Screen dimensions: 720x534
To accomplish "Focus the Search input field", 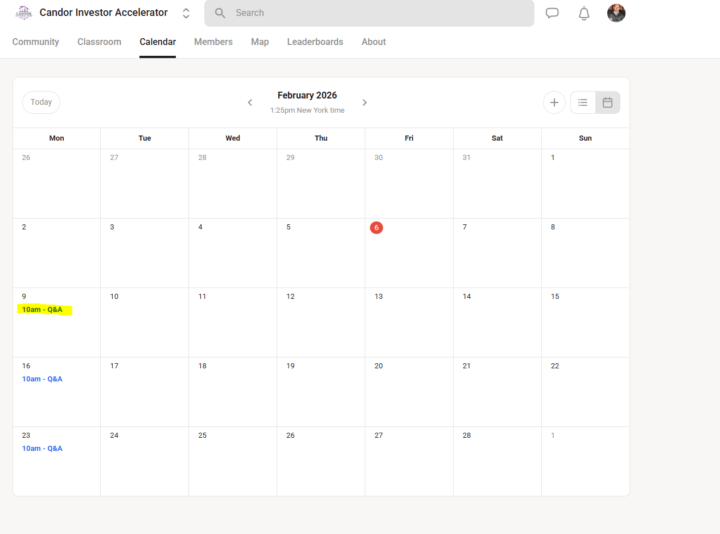I will (369, 13).
